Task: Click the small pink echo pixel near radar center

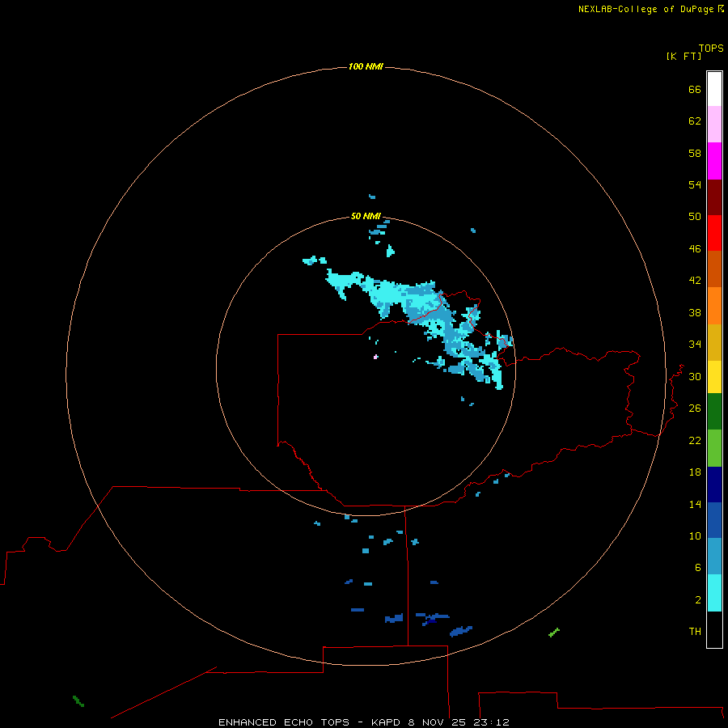Action: (x=375, y=357)
